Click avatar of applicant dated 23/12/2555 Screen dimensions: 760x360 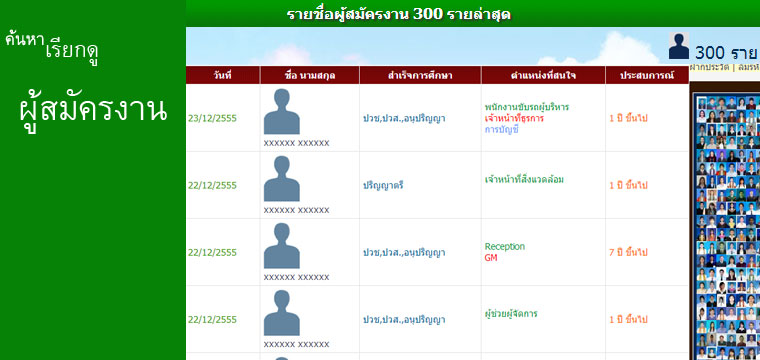point(282,111)
